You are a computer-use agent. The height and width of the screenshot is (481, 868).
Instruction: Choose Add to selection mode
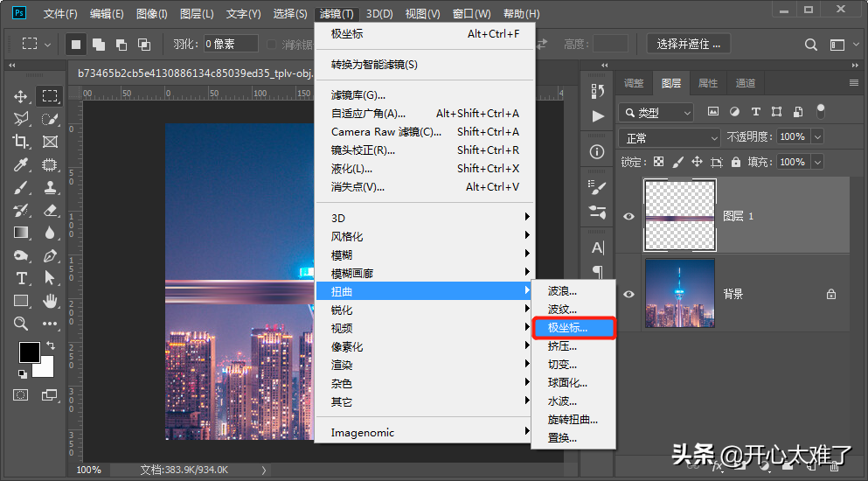click(99, 45)
